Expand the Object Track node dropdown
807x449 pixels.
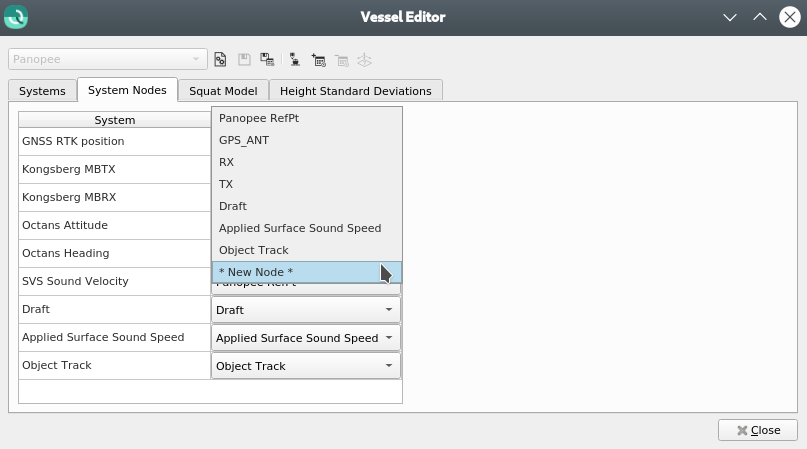tap(306, 366)
